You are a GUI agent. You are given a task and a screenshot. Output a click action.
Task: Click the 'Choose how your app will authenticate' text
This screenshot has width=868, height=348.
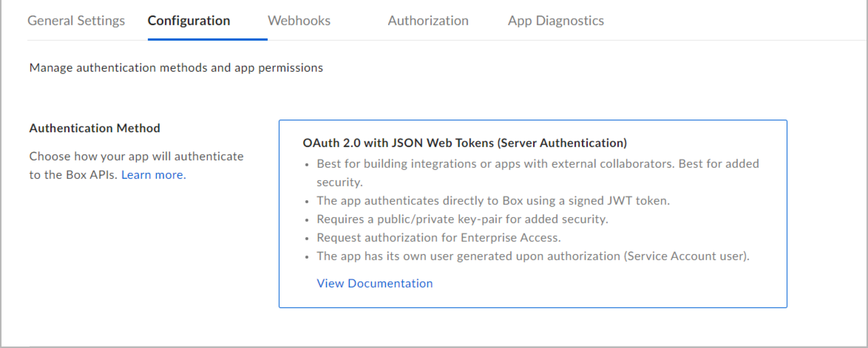tap(136, 156)
